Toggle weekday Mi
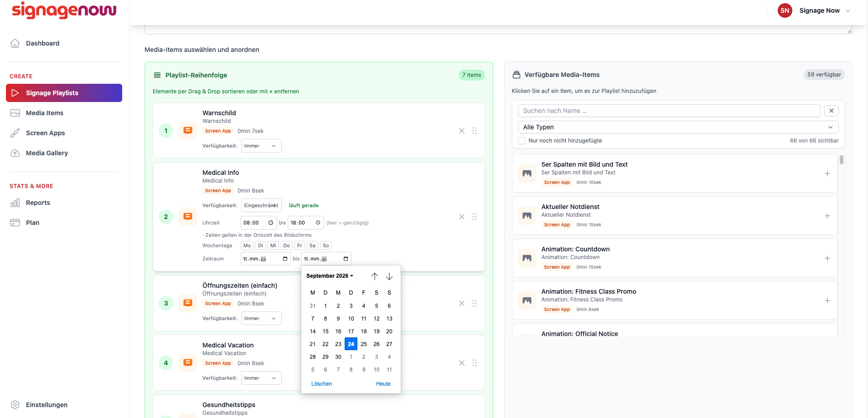Screen dimensions: 868x418 (x=273, y=245)
